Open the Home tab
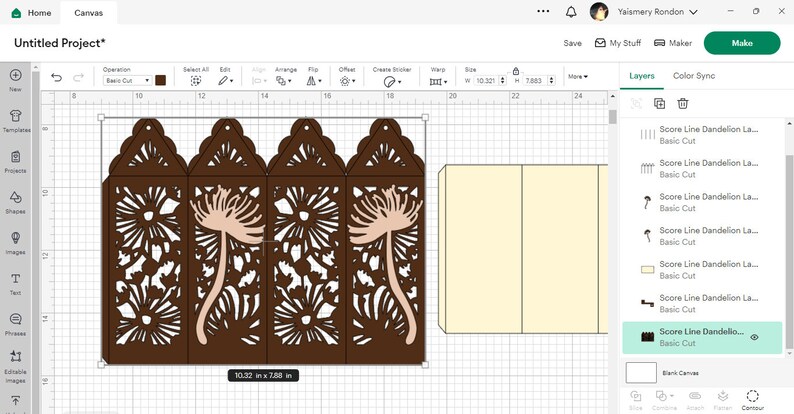 [x=31, y=13]
